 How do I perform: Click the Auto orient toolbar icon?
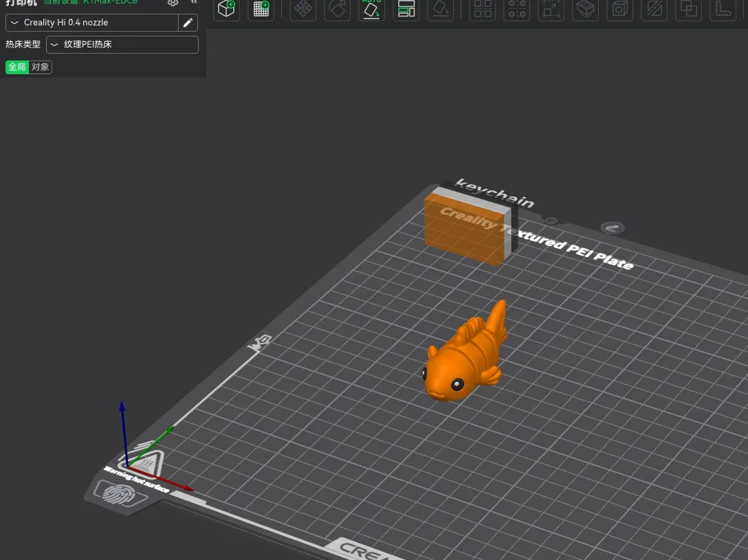372,8
